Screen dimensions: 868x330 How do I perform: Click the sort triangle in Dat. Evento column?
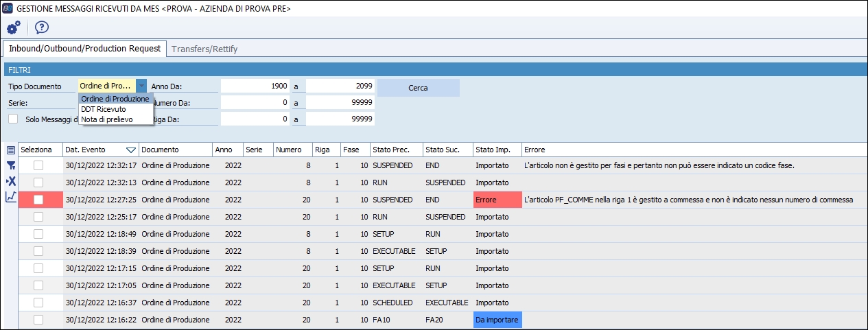click(x=131, y=150)
